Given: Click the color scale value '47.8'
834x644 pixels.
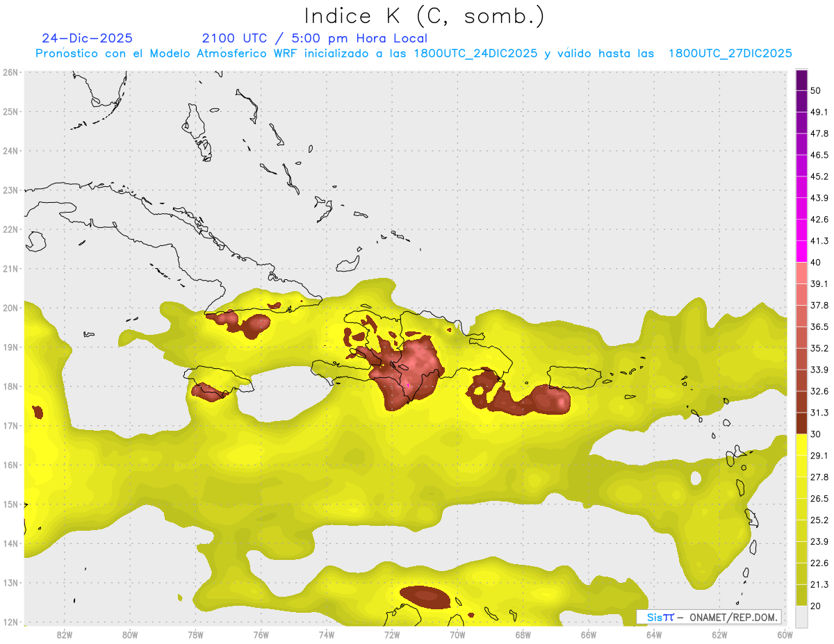Looking at the screenshot, I should point(819,133).
